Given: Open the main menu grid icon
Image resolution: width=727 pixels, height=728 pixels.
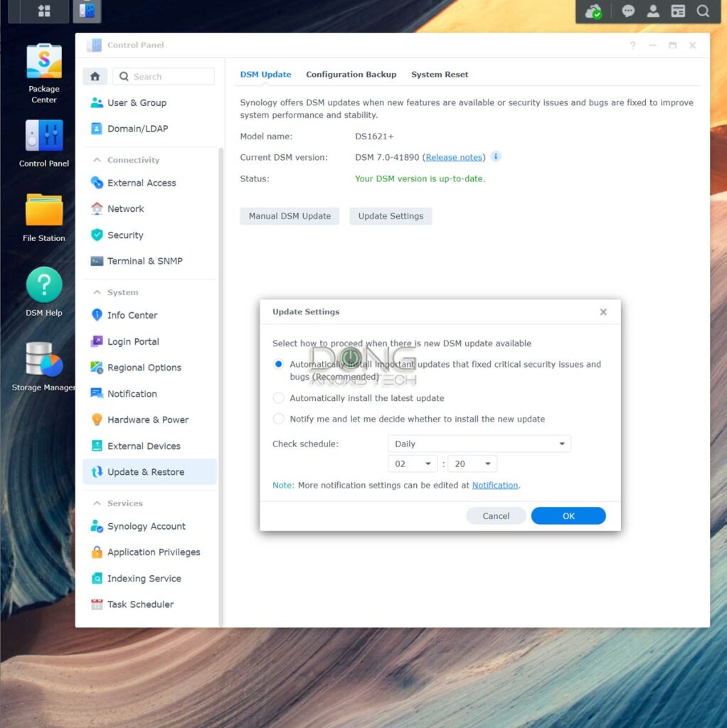Looking at the screenshot, I should (x=44, y=11).
